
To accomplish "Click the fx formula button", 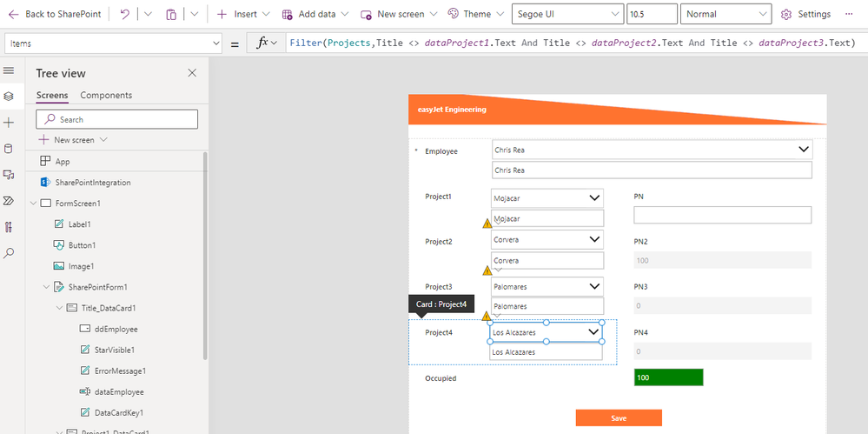I will pyautogui.click(x=265, y=43).
